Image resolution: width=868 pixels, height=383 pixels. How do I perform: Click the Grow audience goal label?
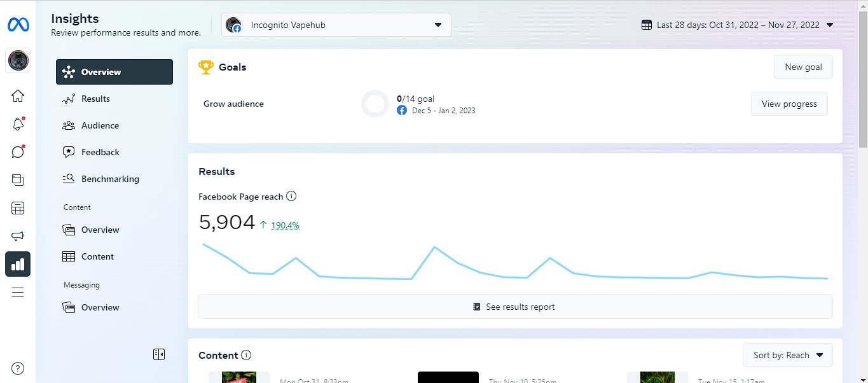click(x=233, y=104)
